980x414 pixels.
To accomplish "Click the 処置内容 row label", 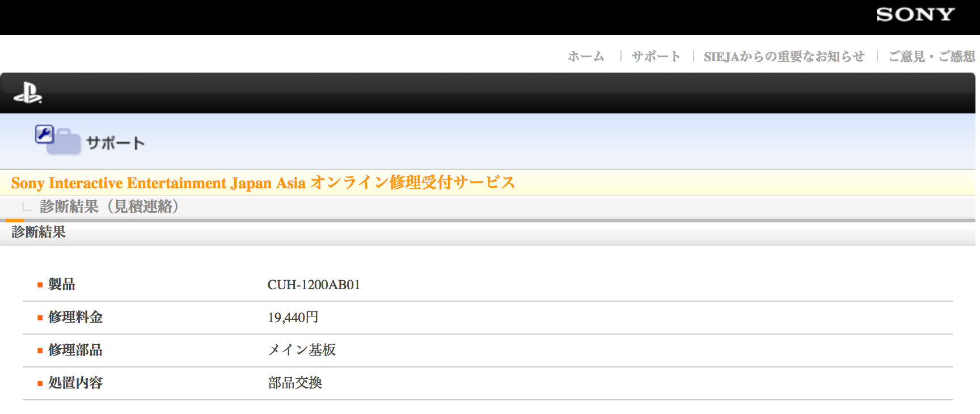I will click(x=75, y=383).
